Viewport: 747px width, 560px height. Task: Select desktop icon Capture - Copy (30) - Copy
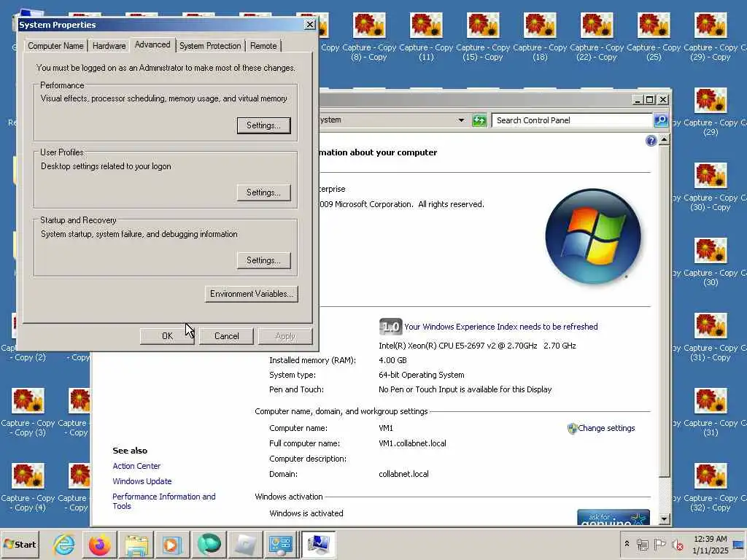(711, 187)
